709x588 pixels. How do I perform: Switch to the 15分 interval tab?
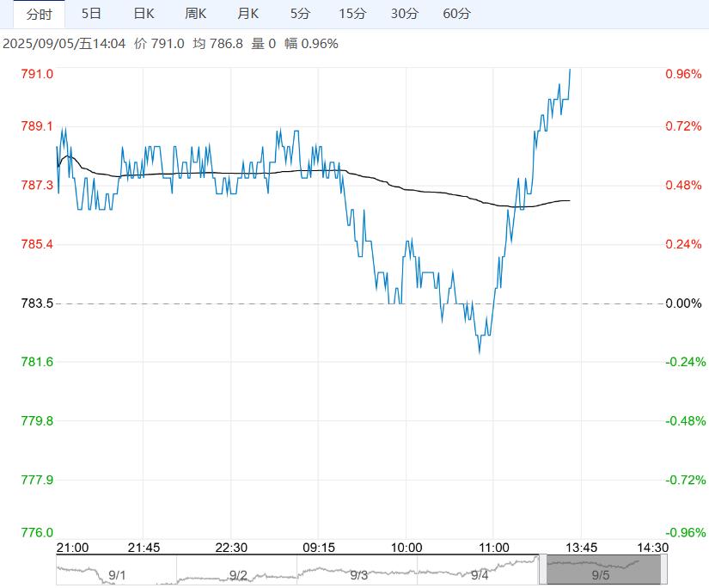pyautogui.click(x=351, y=14)
